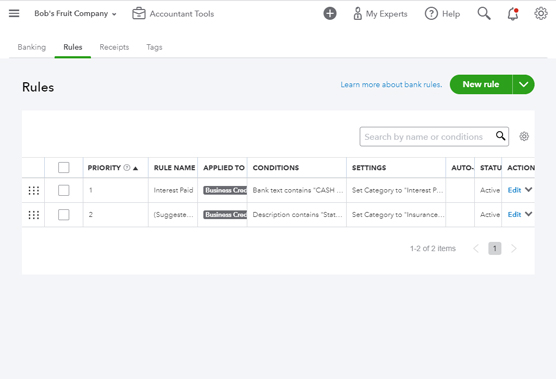Go to previous page arrow
556x379 pixels.
[x=476, y=249]
